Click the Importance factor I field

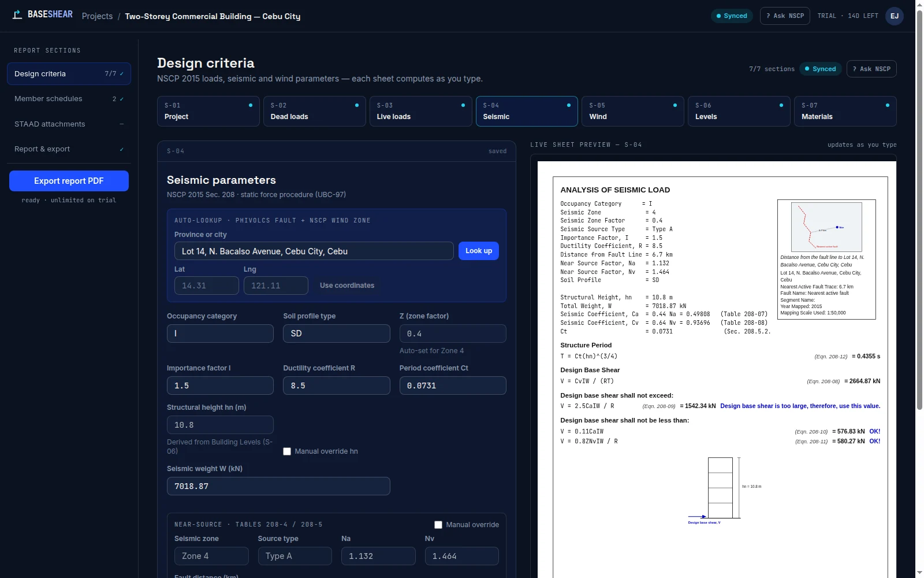point(220,386)
